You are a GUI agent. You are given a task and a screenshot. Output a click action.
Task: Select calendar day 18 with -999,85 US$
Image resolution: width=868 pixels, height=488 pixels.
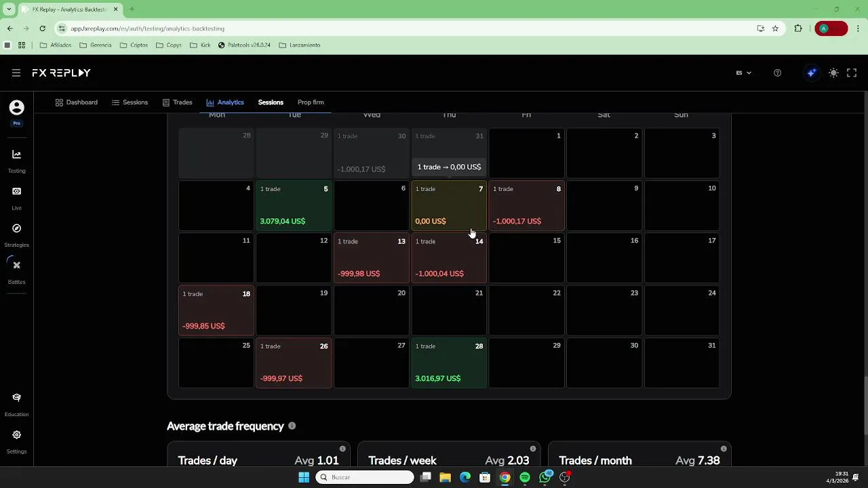click(x=216, y=310)
